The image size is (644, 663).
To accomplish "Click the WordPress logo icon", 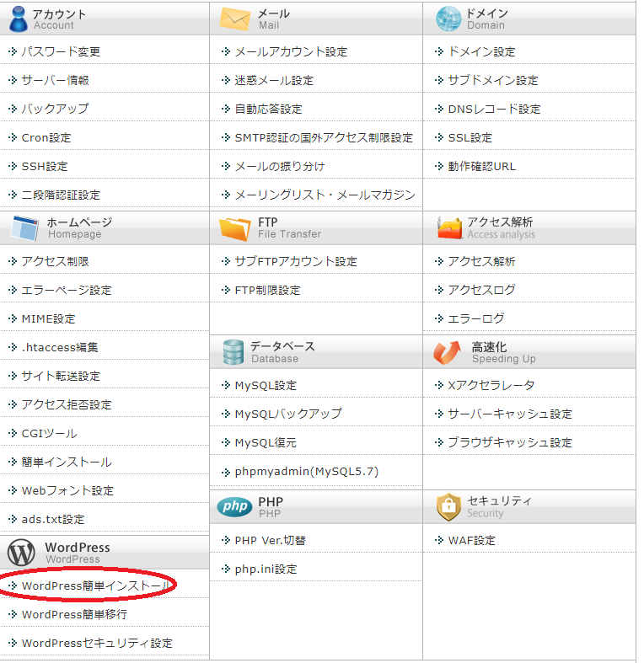I will coord(21,553).
